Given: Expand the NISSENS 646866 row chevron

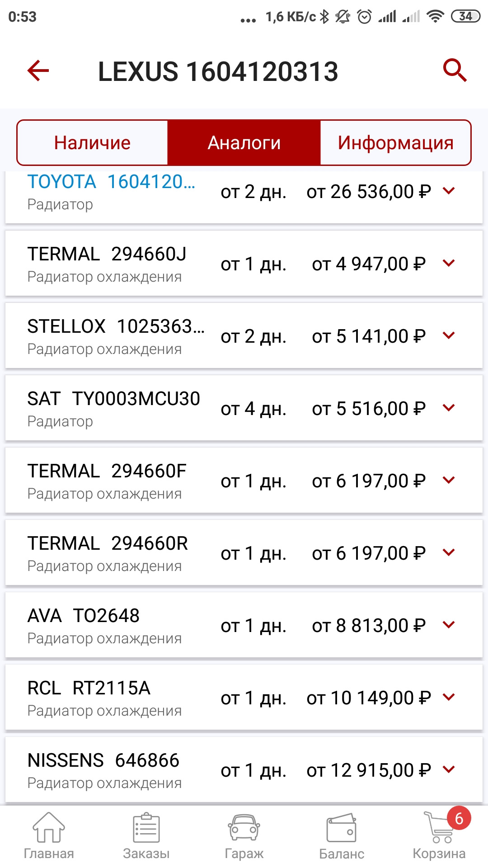Looking at the screenshot, I should point(449,769).
